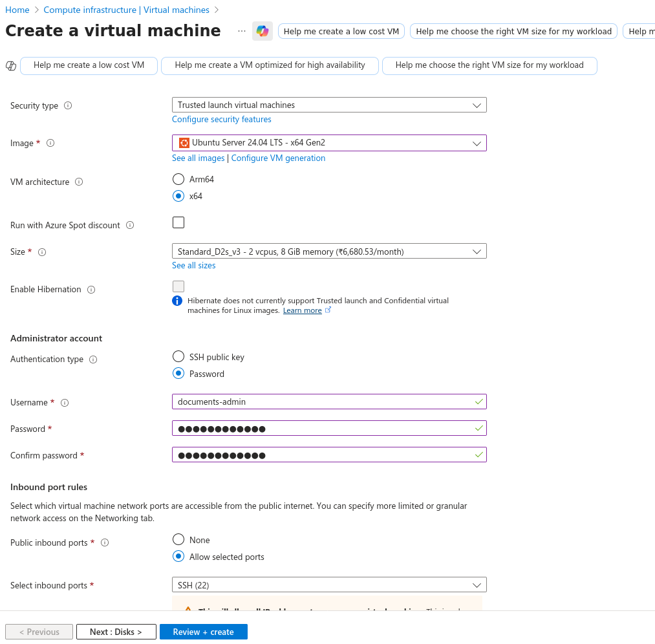The height and width of the screenshot is (644, 655).
Task: Click the Previous button
Action: click(39, 632)
